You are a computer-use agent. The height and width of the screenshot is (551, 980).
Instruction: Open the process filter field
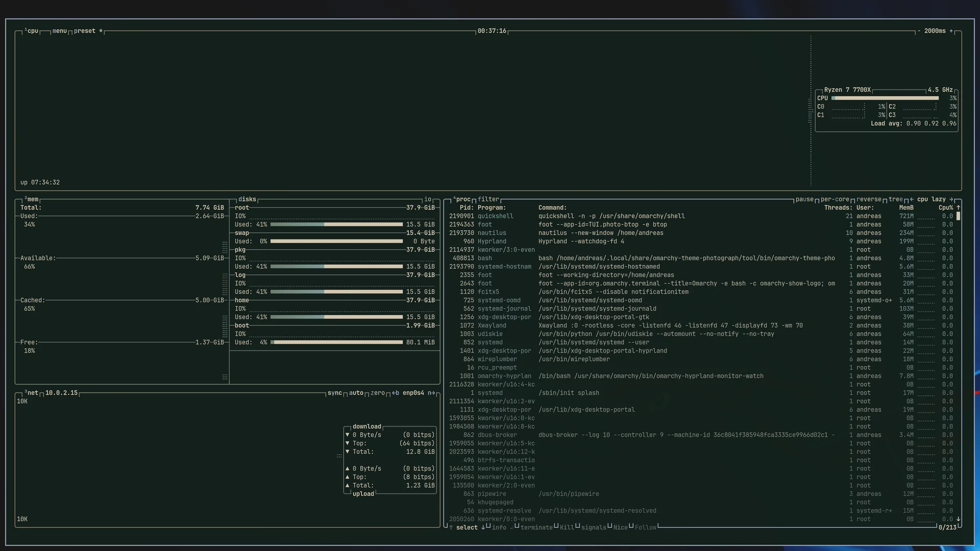pos(488,199)
